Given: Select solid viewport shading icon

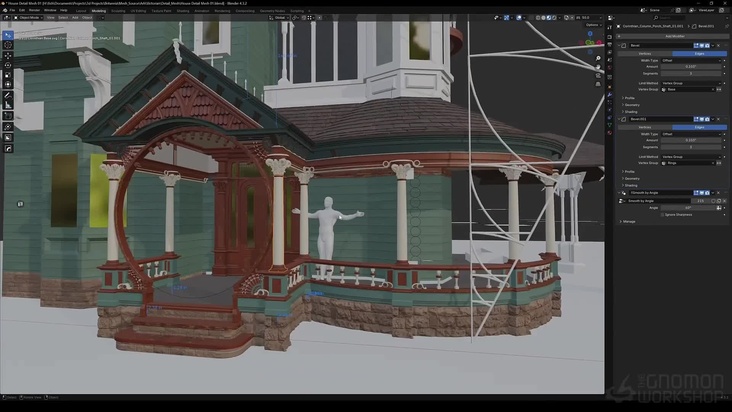Looking at the screenshot, I should click(x=543, y=18).
